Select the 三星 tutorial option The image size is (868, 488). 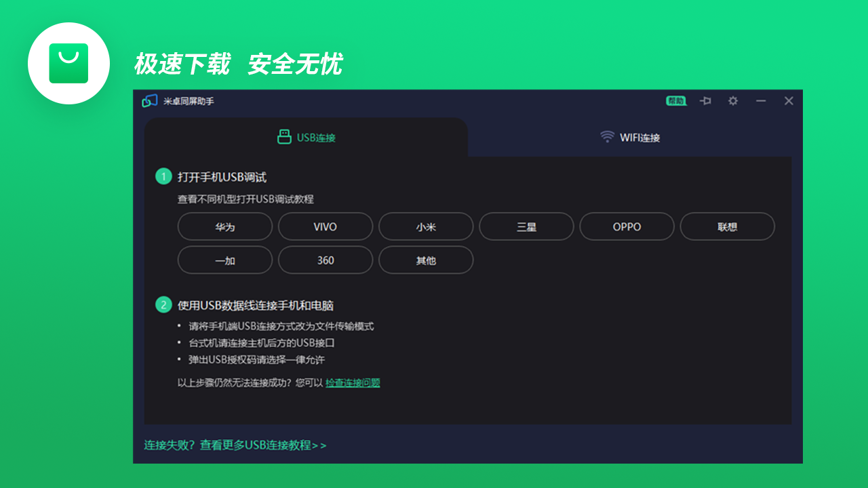(x=526, y=226)
